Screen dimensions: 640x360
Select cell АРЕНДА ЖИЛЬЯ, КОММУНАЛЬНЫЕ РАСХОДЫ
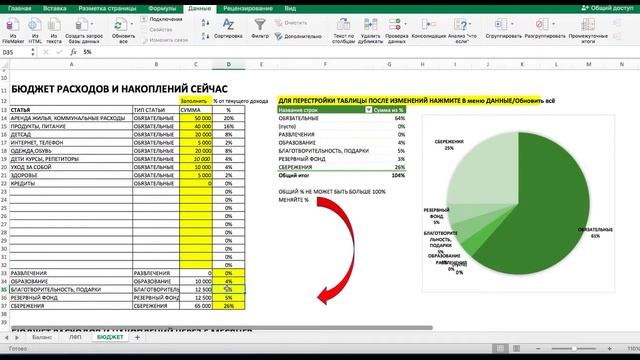click(71, 118)
